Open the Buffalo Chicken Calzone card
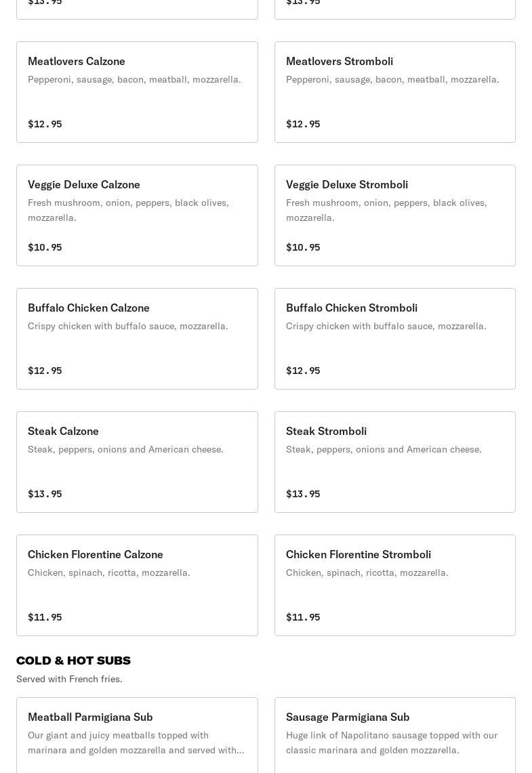The image size is (532, 773). tap(137, 339)
